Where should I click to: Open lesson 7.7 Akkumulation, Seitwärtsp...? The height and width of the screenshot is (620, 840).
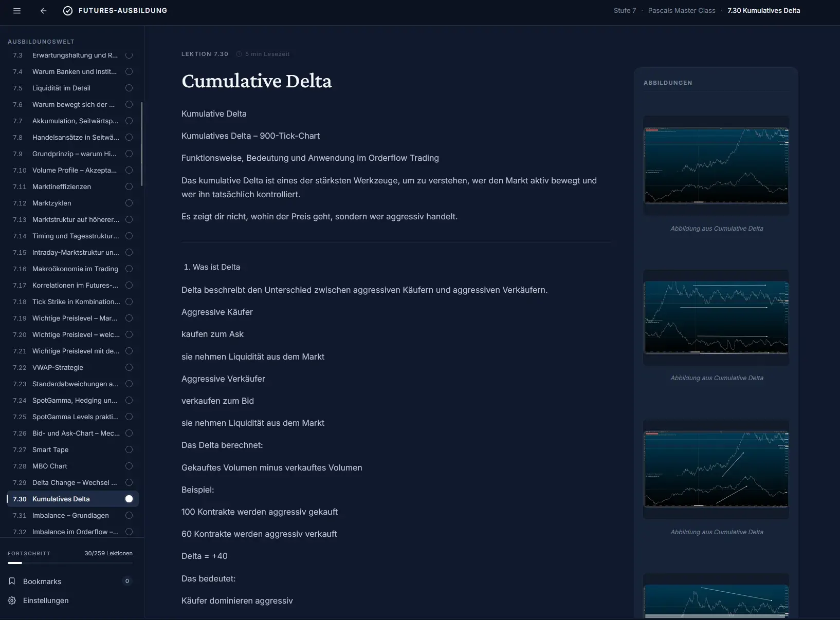point(72,121)
